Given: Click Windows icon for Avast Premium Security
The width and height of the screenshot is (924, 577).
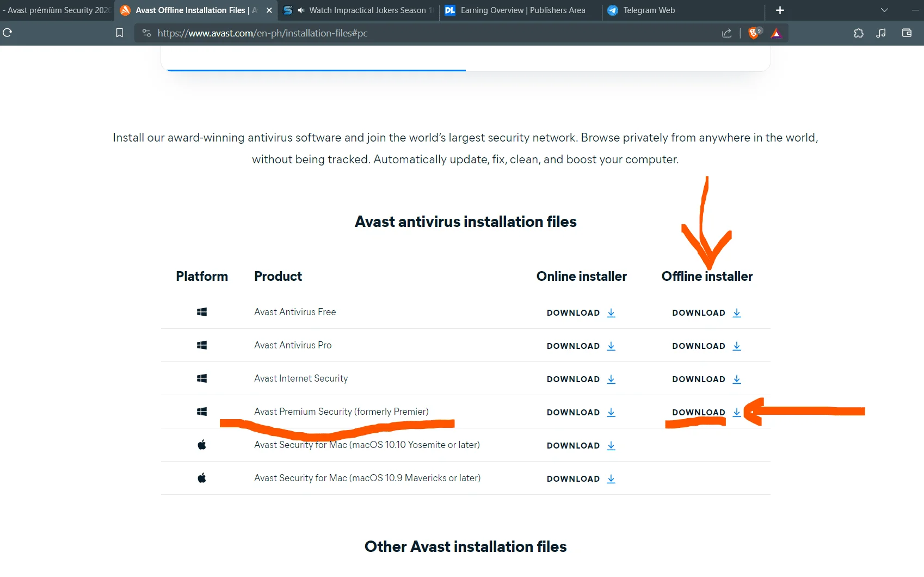Looking at the screenshot, I should point(202,412).
